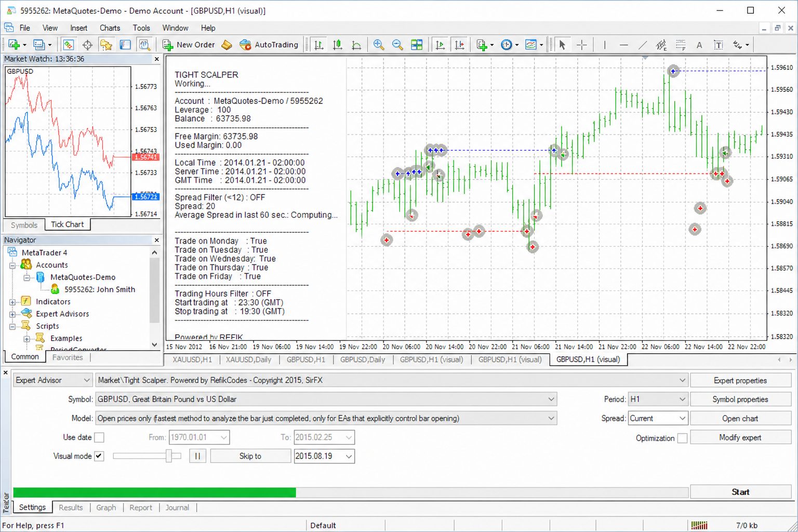
Task: Switch to the Tick Chart tab
Action: [x=68, y=224]
